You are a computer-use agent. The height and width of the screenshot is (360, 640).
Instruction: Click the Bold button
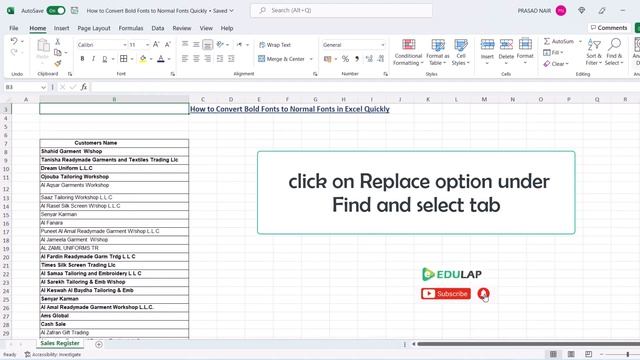tap(82, 59)
